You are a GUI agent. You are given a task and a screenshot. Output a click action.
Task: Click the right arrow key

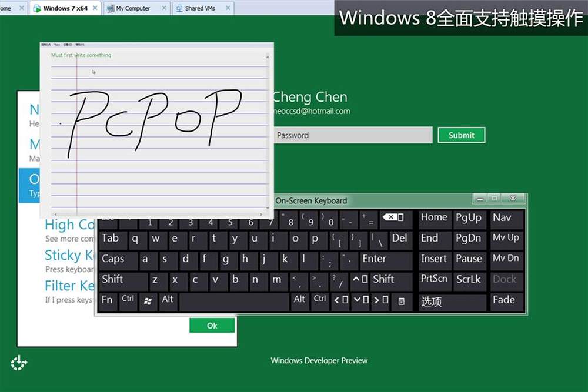tap(380, 300)
